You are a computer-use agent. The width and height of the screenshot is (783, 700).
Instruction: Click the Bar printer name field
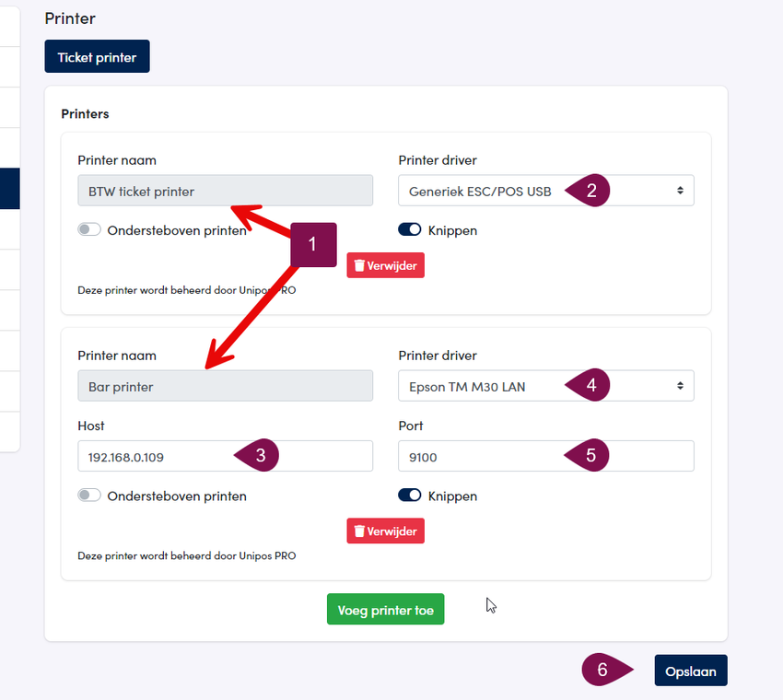coord(225,385)
